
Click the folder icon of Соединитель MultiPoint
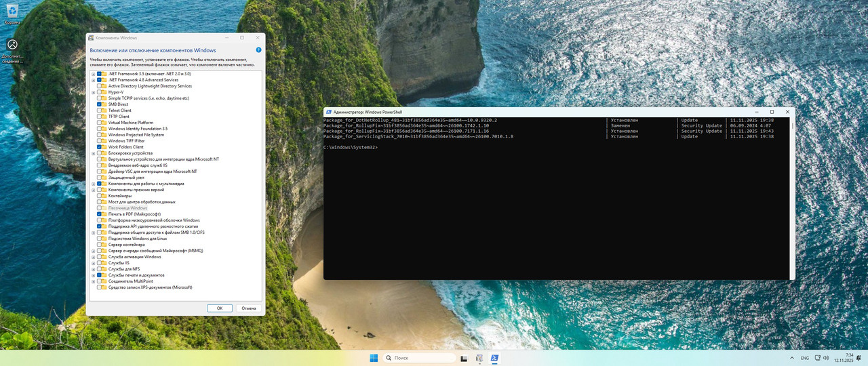pos(104,281)
